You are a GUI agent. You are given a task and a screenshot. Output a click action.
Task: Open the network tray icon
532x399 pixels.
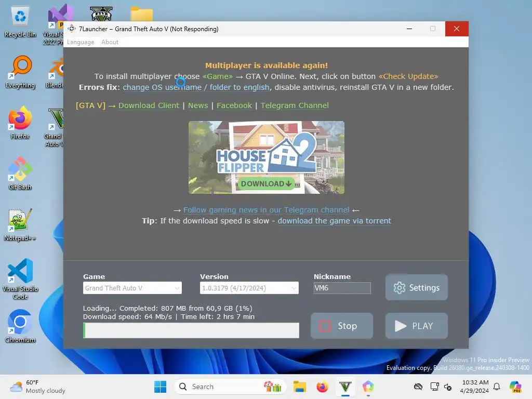[x=434, y=387]
